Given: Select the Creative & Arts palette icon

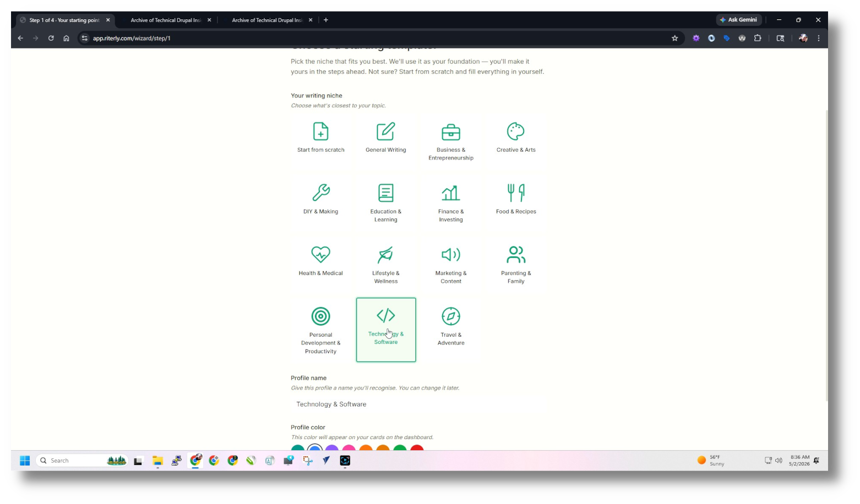Looking at the screenshot, I should click(516, 132).
